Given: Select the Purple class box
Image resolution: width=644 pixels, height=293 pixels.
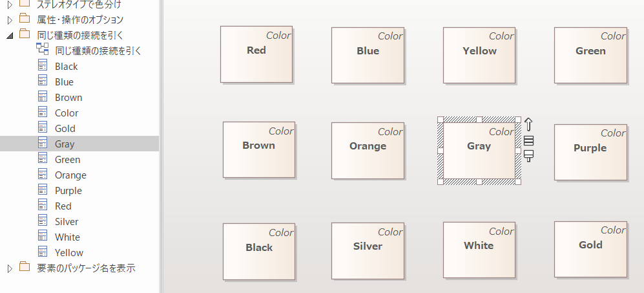Looking at the screenshot, I should (x=590, y=152).
